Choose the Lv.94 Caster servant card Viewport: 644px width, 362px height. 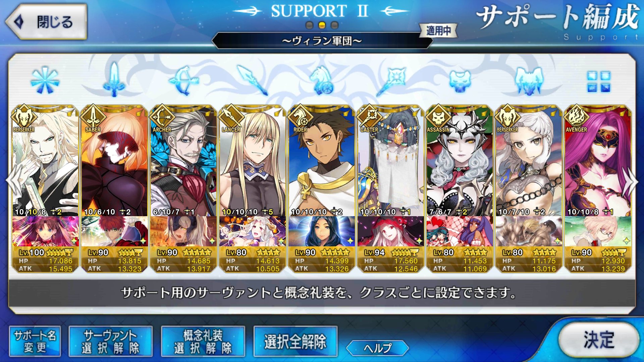391,189
